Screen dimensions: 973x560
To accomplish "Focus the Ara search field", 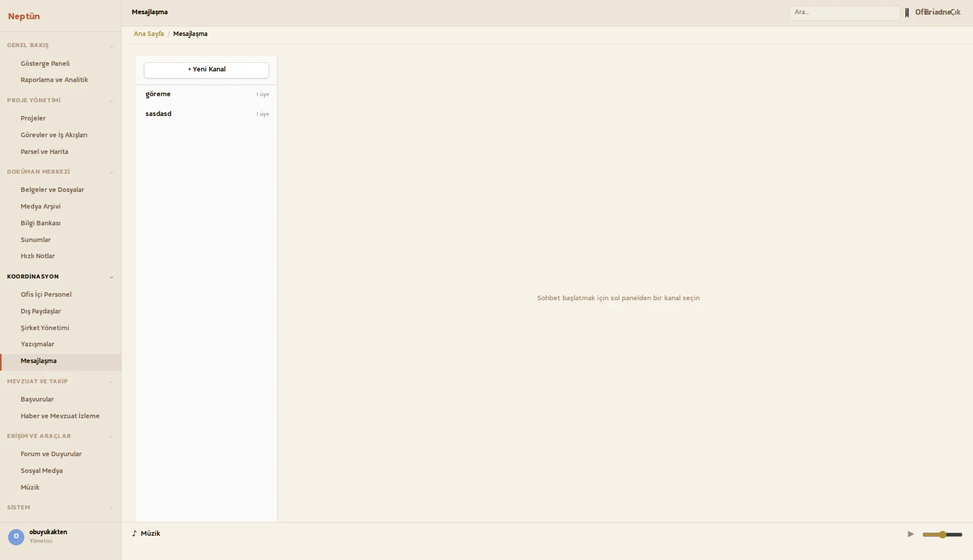I will click(x=844, y=13).
